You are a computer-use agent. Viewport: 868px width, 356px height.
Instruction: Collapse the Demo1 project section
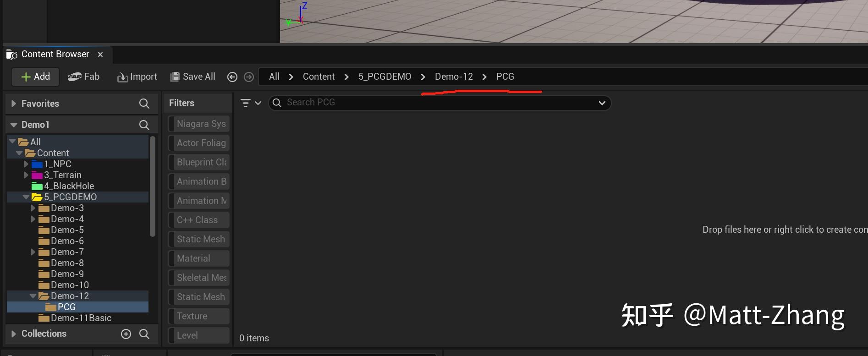tap(14, 125)
